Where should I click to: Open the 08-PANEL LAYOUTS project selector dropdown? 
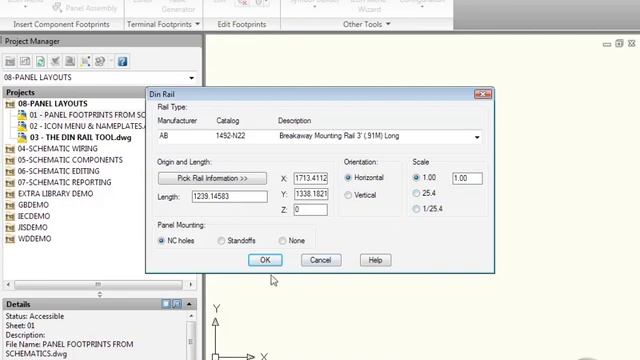point(191,78)
